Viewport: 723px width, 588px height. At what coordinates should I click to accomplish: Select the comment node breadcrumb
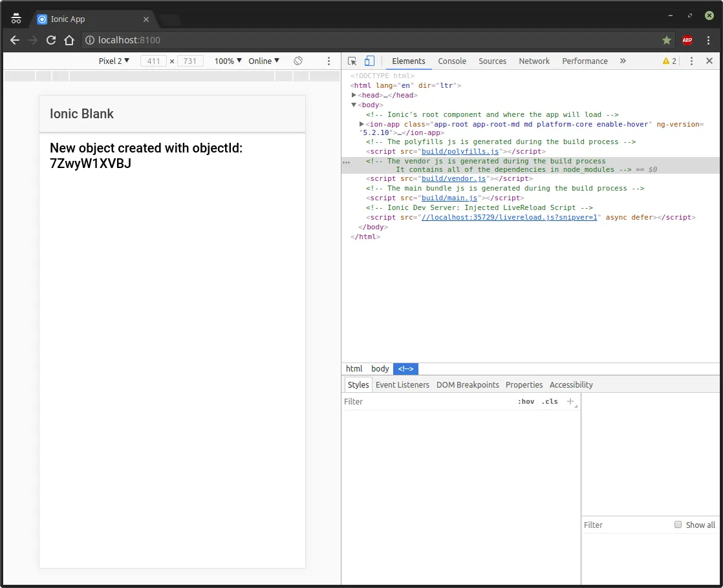pos(405,369)
